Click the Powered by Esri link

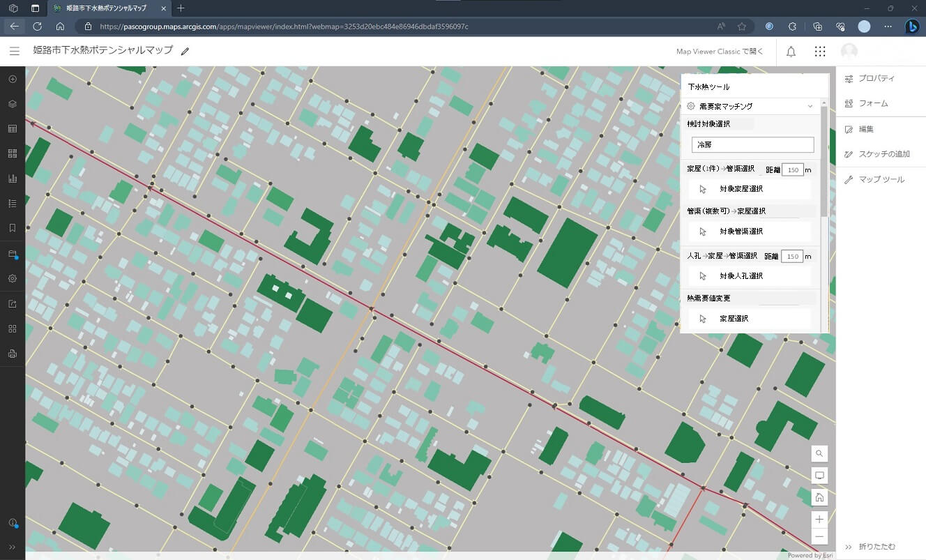click(810, 555)
